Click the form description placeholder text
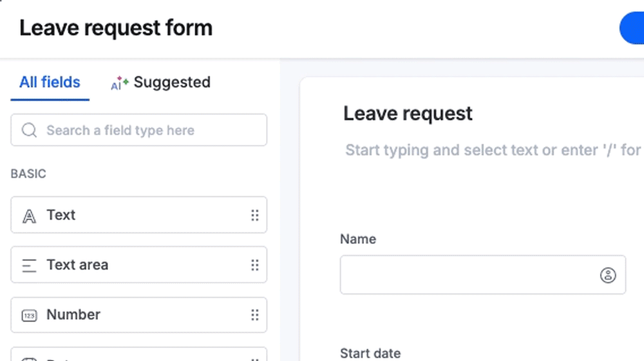 click(493, 150)
